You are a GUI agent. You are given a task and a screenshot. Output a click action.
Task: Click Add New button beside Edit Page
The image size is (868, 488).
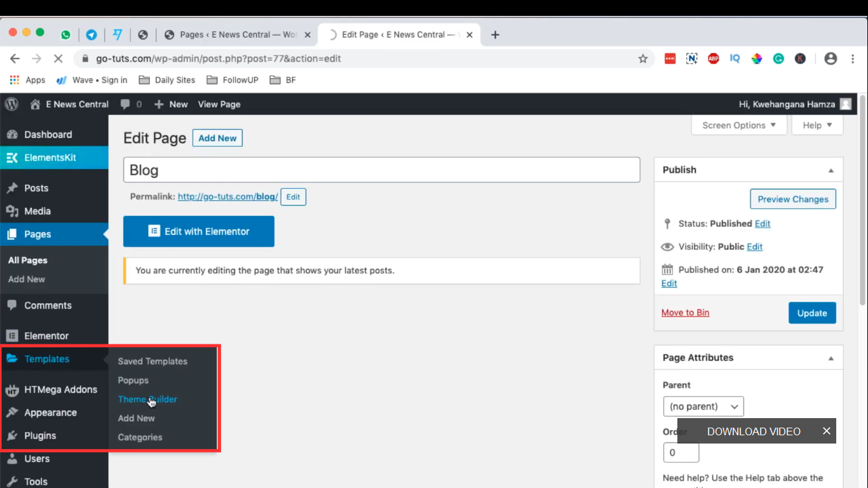pyautogui.click(x=217, y=138)
